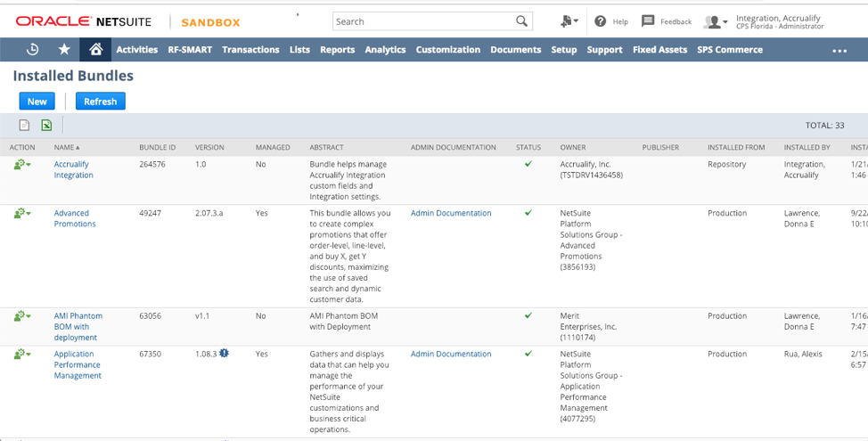Sort by the Version column header
Image resolution: width=868 pixels, height=441 pixels.
point(209,147)
